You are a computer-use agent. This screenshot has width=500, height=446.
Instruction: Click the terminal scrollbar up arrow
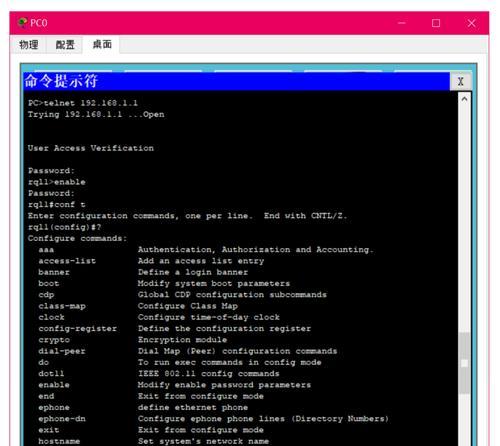[464, 99]
